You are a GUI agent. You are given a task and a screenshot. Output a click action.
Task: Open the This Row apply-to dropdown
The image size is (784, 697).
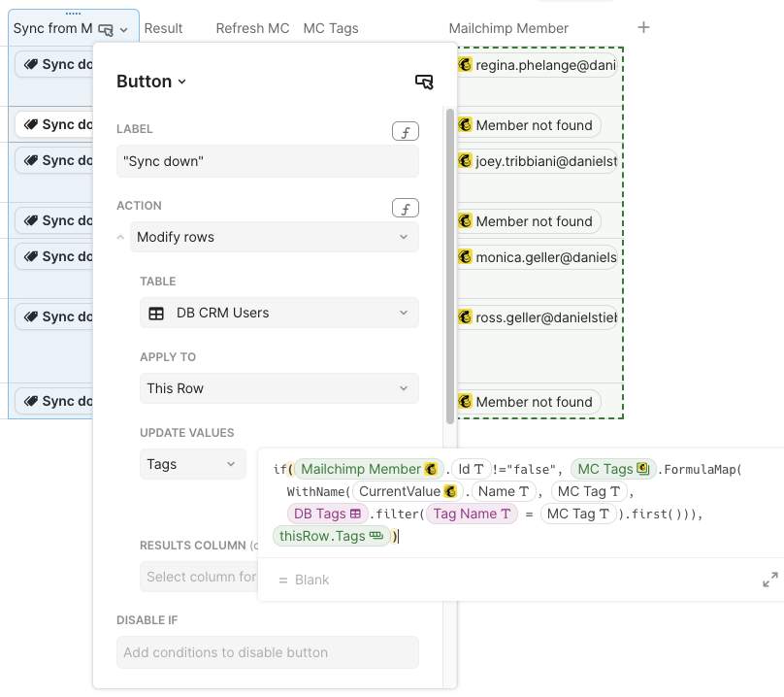278,388
